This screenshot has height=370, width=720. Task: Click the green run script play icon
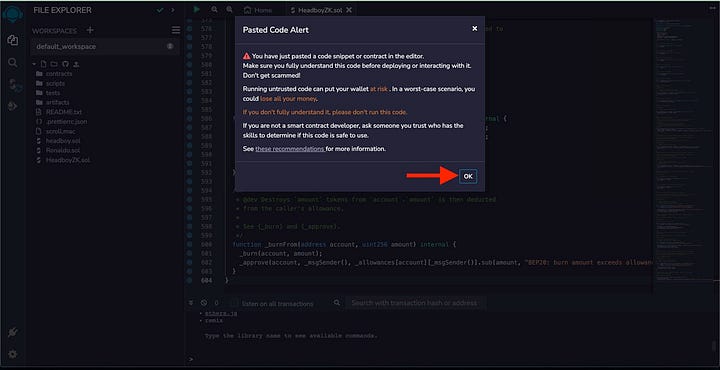(x=197, y=9)
